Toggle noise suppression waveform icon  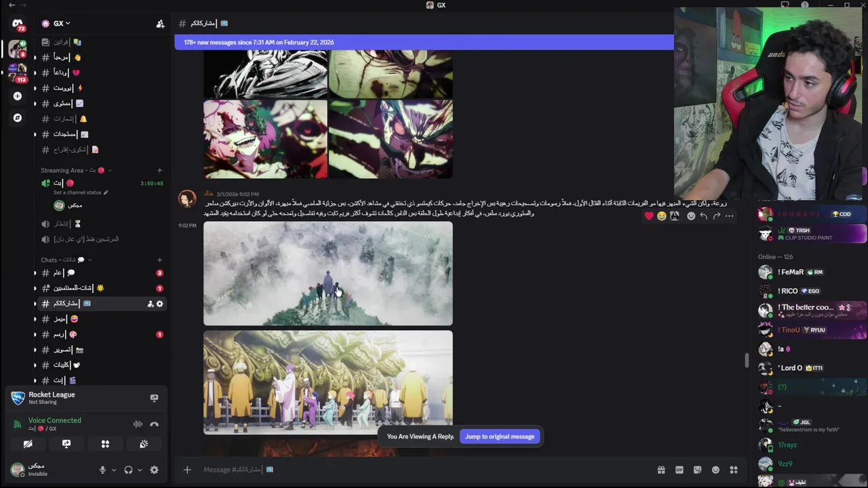pos(138,424)
